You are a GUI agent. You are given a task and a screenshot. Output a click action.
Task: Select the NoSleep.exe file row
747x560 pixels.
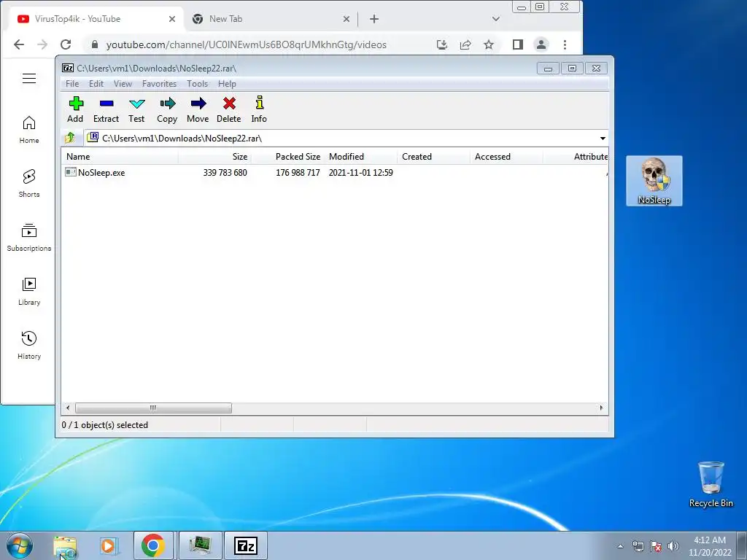[228, 172]
